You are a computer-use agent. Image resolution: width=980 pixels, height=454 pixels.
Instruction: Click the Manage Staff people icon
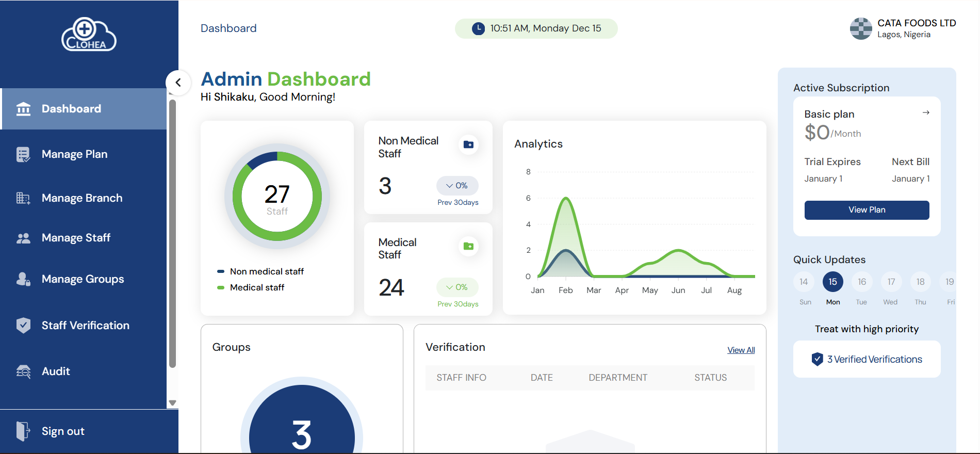pyautogui.click(x=23, y=238)
